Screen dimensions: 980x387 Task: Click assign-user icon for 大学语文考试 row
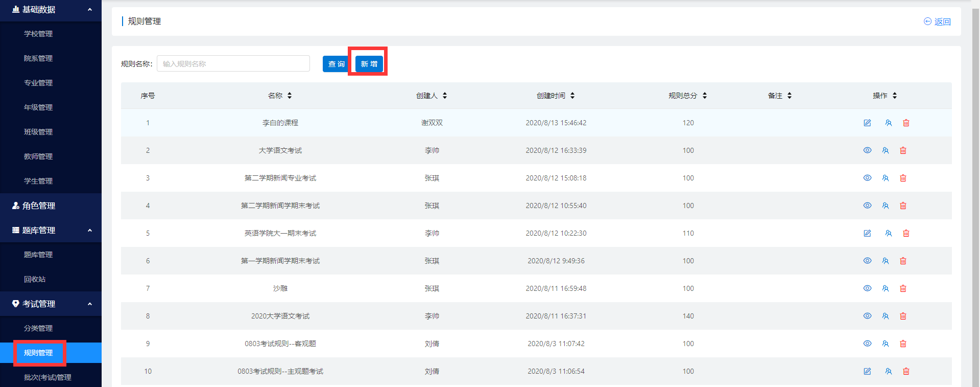(x=886, y=150)
